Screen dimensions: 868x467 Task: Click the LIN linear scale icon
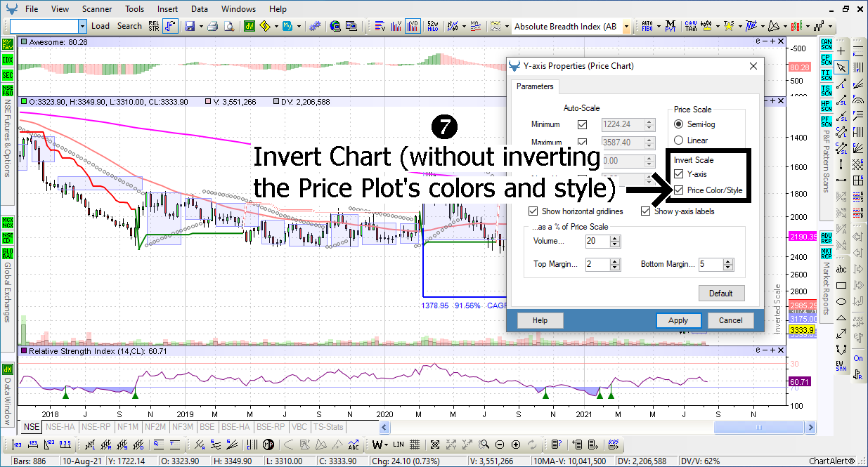click(398, 444)
